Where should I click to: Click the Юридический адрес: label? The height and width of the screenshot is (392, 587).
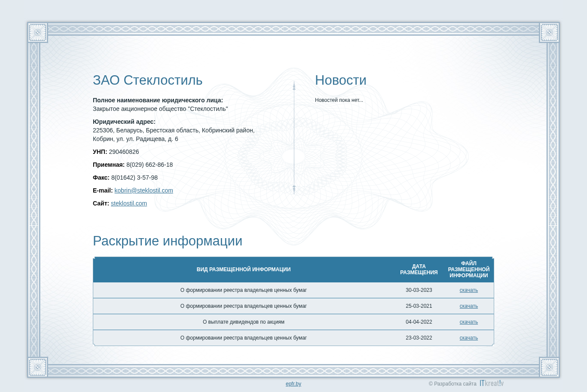tap(124, 122)
